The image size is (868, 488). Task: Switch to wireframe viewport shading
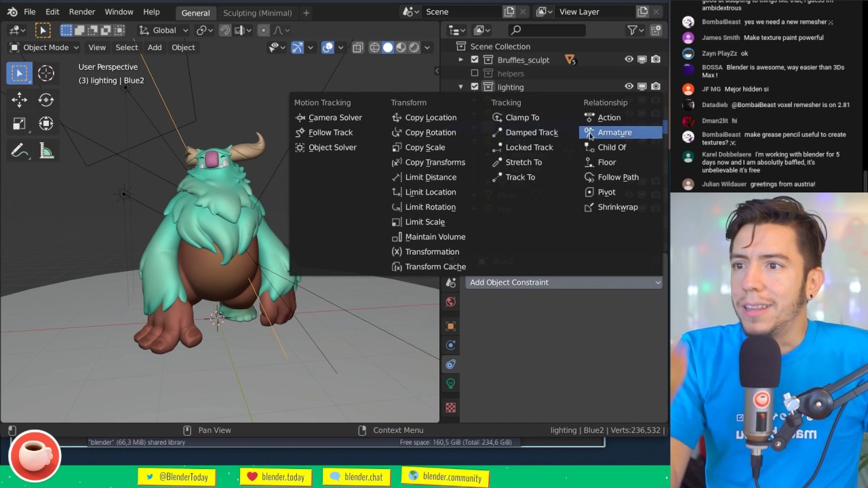click(374, 47)
